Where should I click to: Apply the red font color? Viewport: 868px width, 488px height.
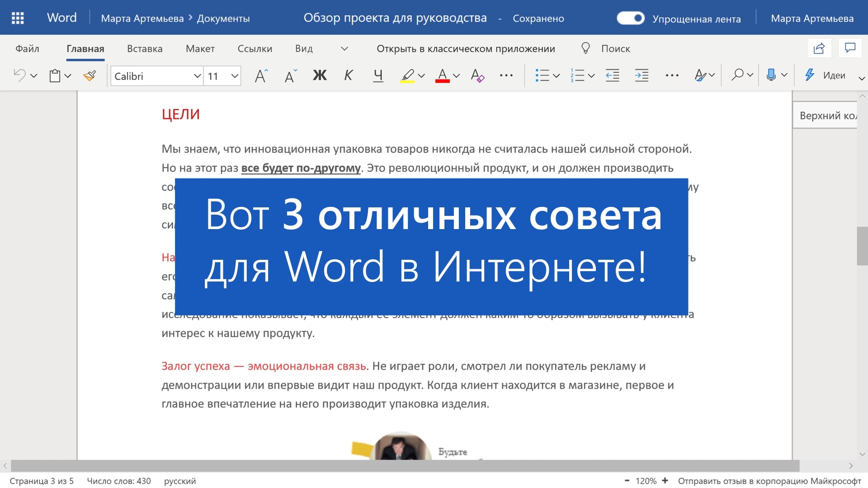[x=442, y=75]
